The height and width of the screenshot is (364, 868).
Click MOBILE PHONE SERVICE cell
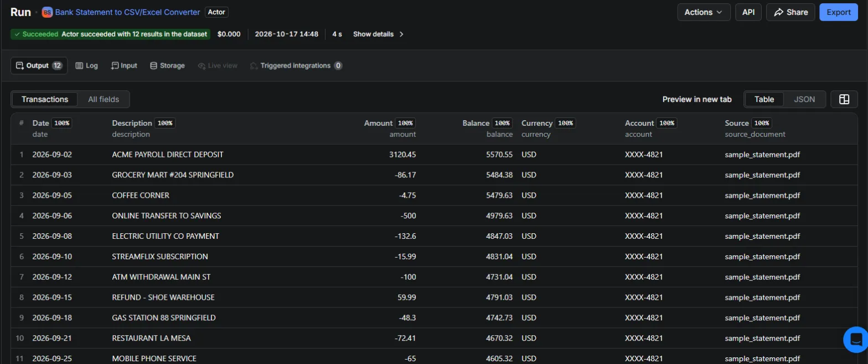(x=154, y=358)
